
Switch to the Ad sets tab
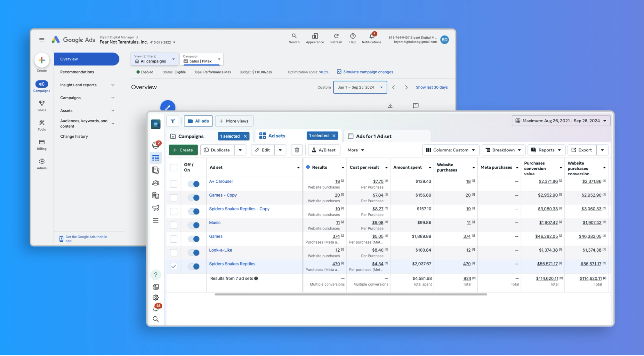click(277, 136)
